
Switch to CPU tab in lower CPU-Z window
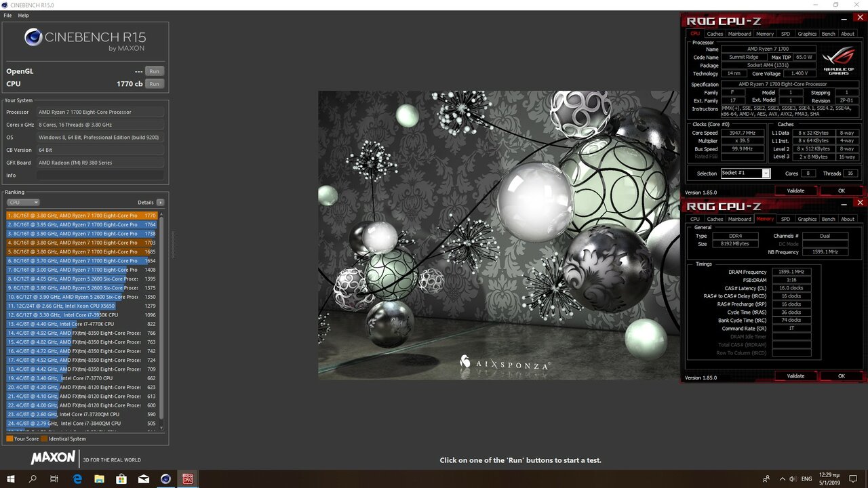pyautogui.click(x=695, y=219)
